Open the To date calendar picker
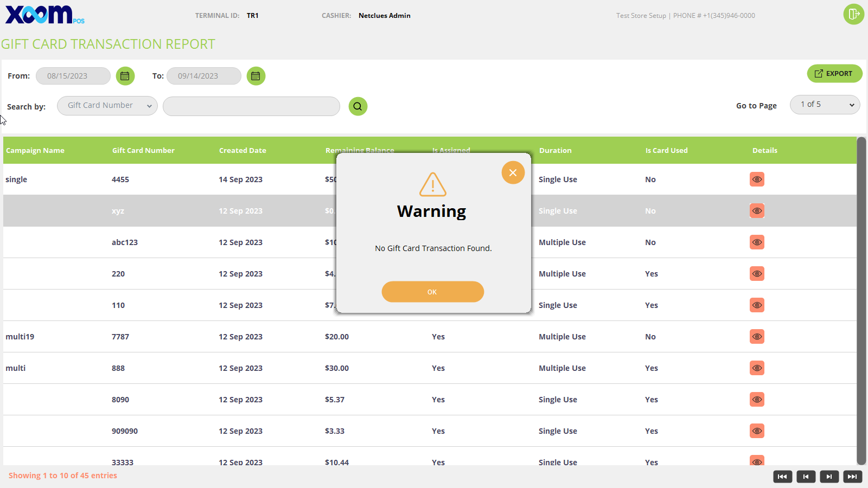 pyautogui.click(x=256, y=76)
